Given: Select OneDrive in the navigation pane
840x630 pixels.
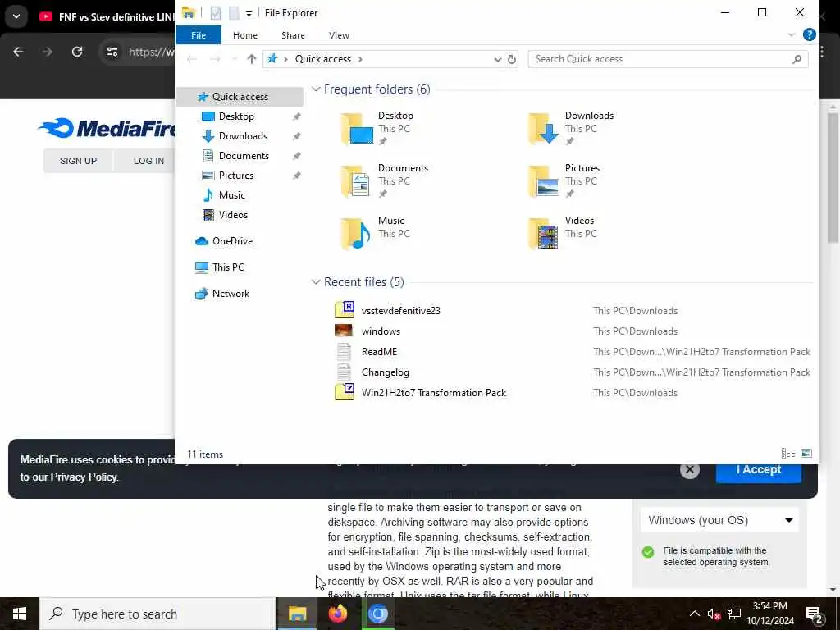Looking at the screenshot, I should pyautogui.click(x=232, y=241).
